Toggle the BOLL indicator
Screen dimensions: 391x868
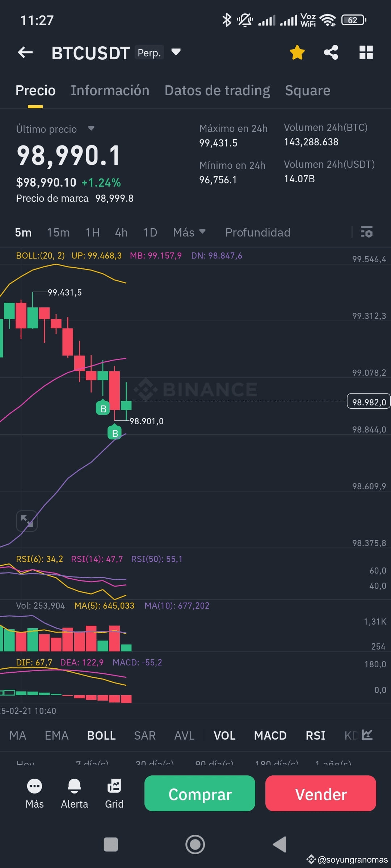(x=101, y=736)
